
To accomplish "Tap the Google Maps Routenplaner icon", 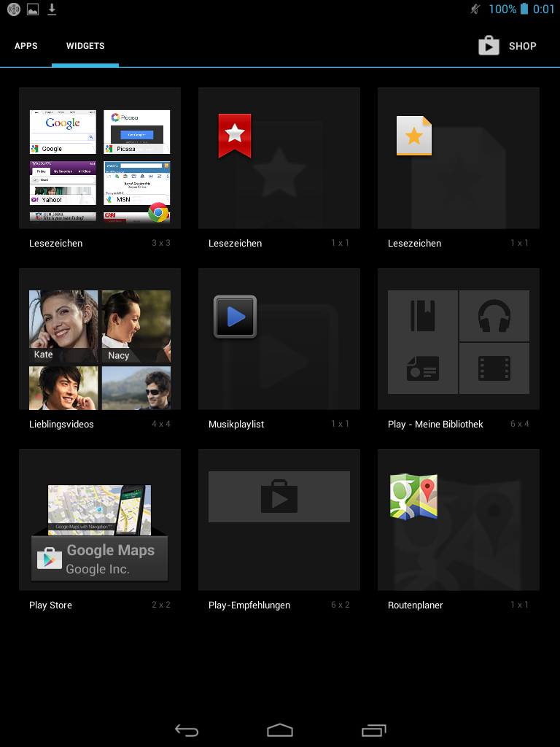I will (413, 497).
